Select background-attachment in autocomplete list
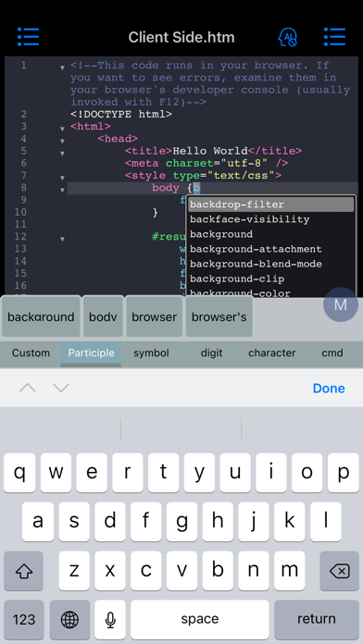 pyautogui.click(x=256, y=249)
